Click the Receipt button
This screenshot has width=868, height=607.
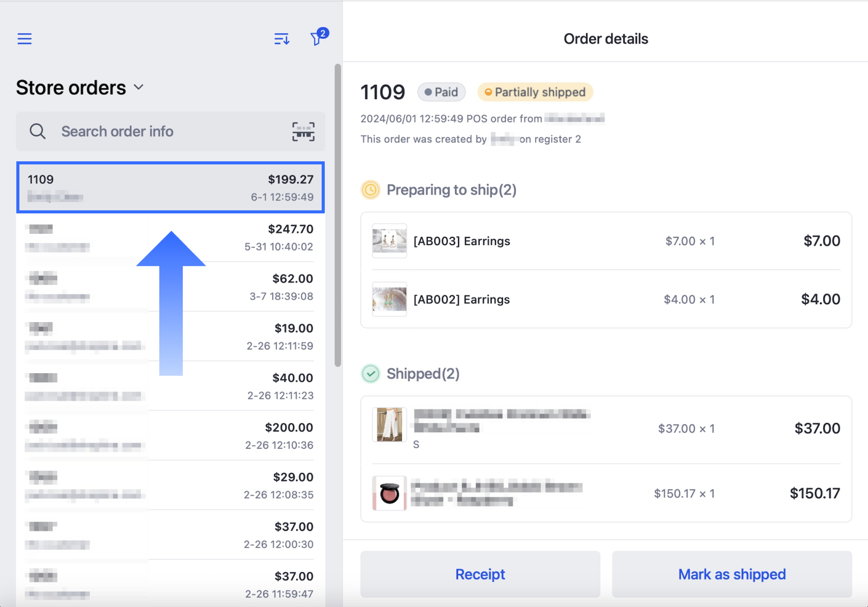(x=480, y=574)
